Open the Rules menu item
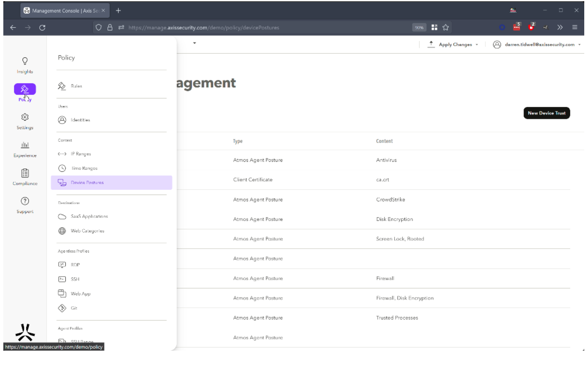This screenshot has height=376, width=588. pos(112,86)
